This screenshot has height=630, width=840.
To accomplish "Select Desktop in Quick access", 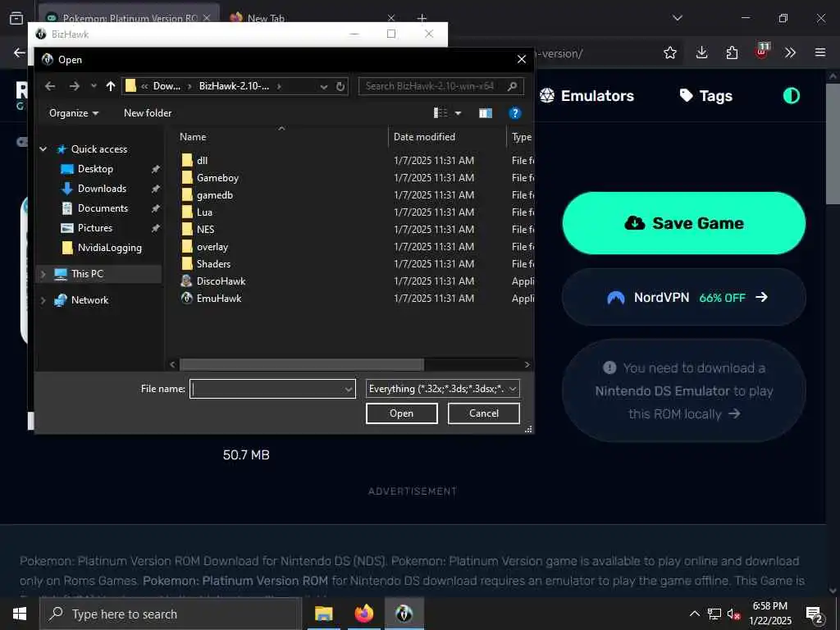I will pyautogui.click(x=95, y=169).
